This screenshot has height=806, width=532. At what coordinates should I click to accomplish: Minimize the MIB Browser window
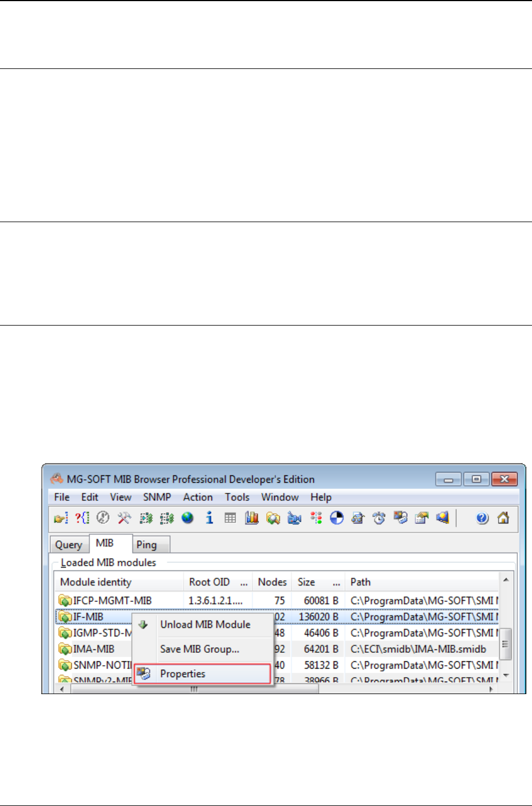[x=448, y=479]
